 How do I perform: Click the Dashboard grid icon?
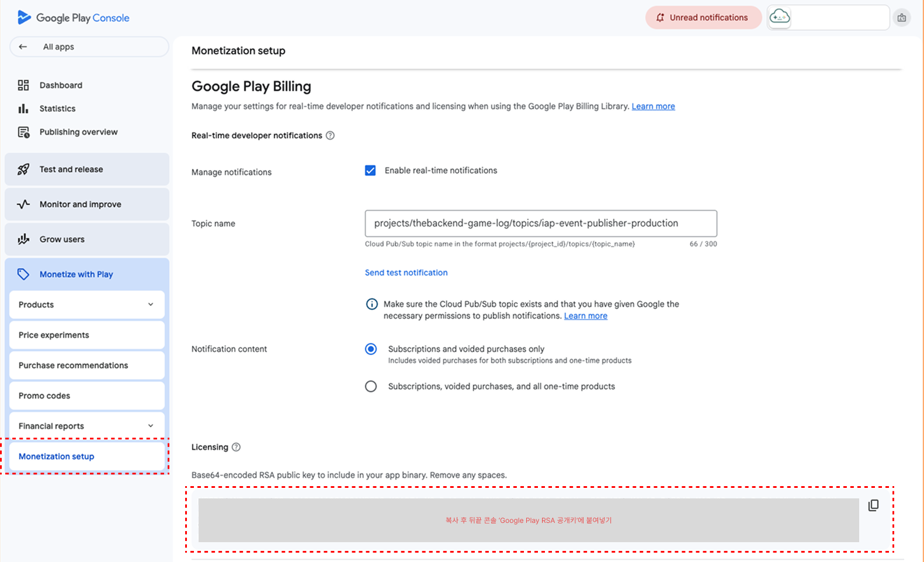23,85
